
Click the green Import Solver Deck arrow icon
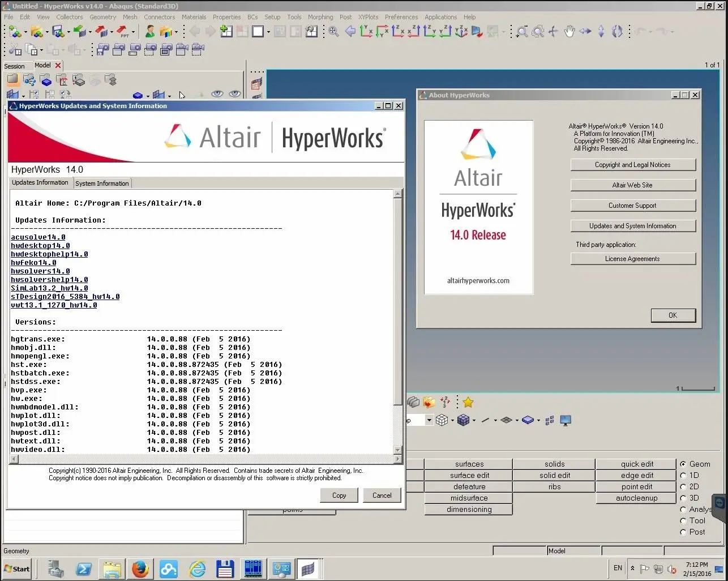point(79,32)
